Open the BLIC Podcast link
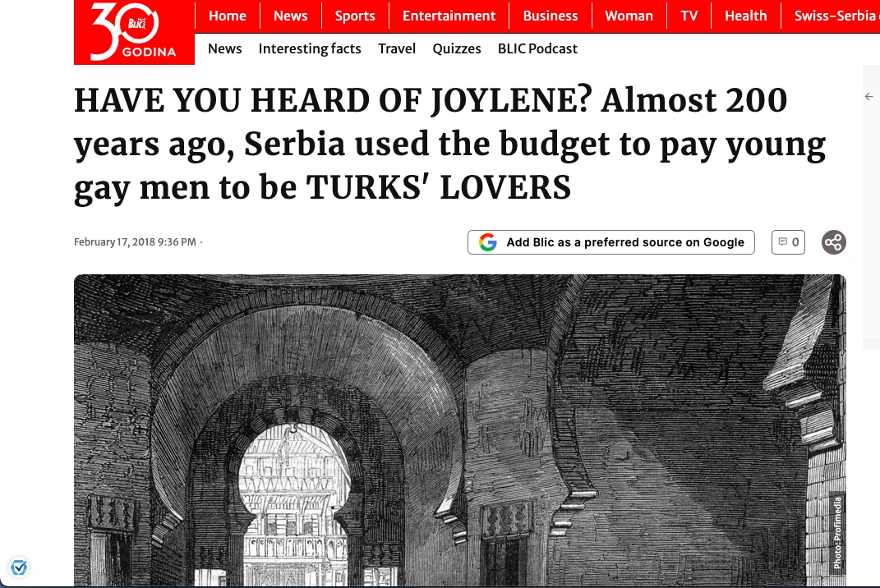Viewport: 880px width, 588px height. [x=537, y=48]
